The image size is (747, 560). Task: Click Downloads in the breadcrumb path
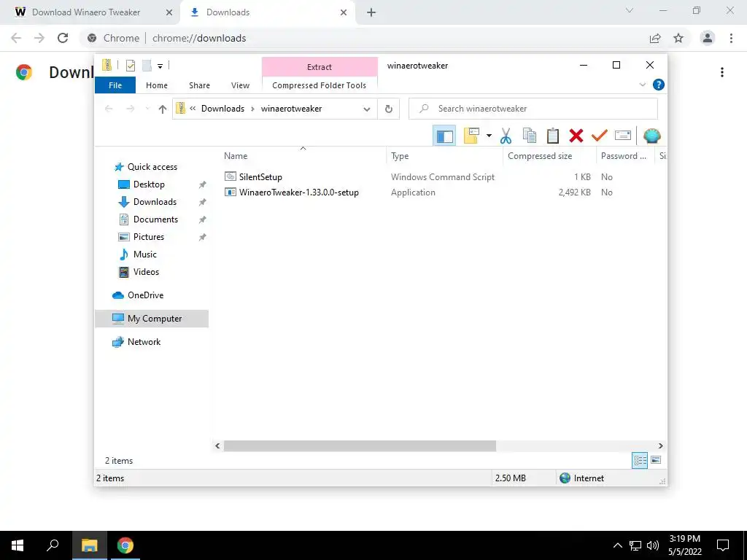coord(222,109)
